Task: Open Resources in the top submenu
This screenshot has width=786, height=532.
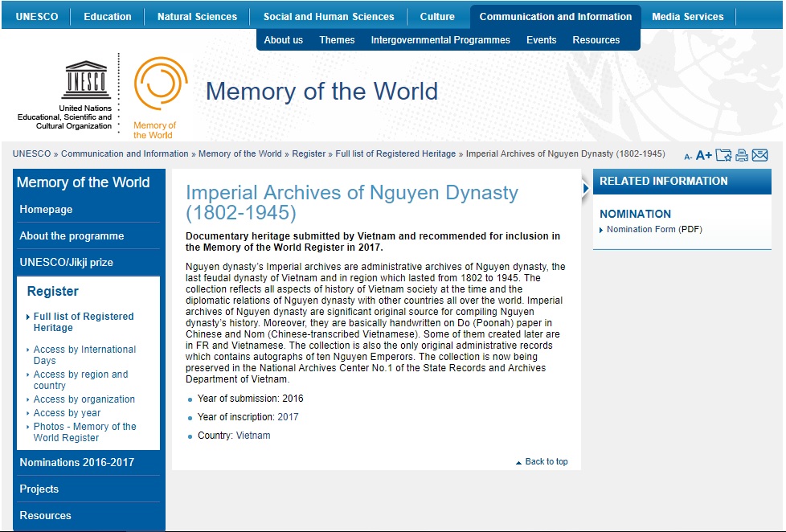Action: [596, 40]
